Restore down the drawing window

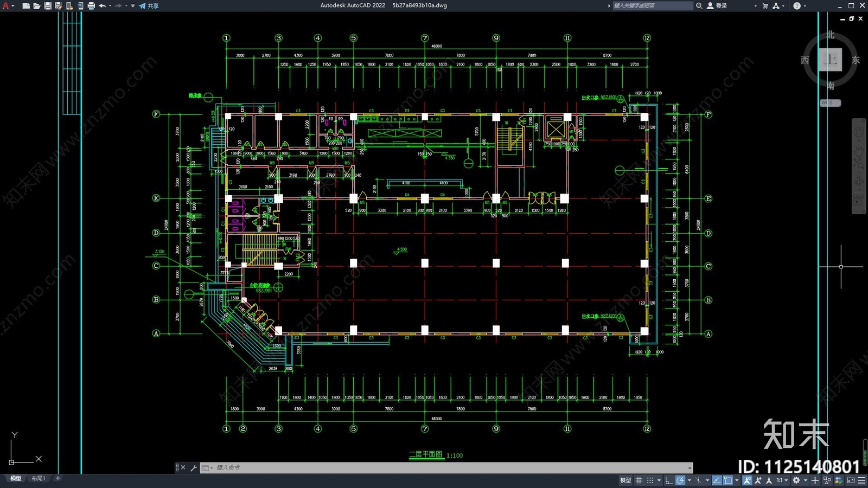(851, 18)
